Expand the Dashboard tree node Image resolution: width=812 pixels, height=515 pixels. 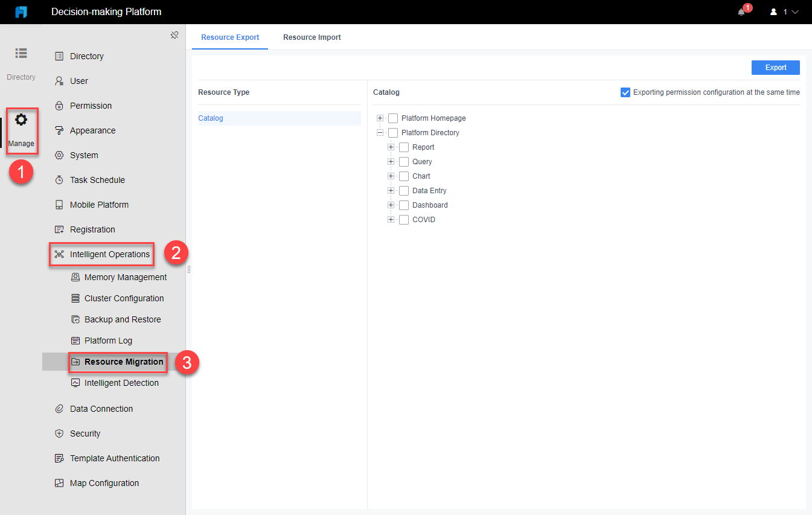(391, 205)
